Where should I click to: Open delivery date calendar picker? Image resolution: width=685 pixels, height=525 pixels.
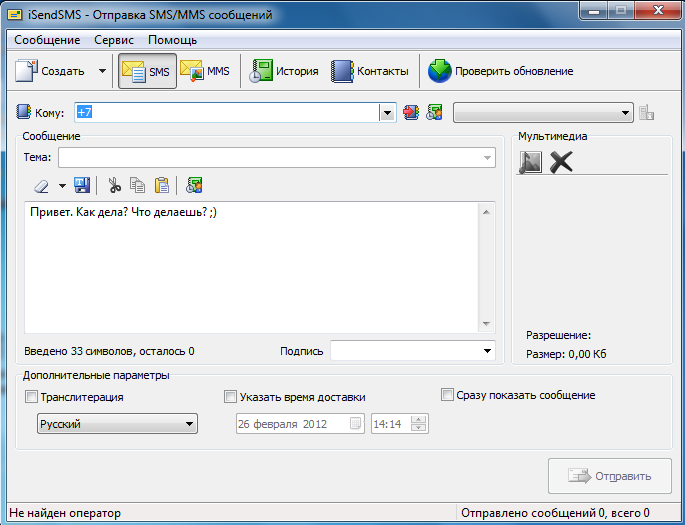point(356,423)
